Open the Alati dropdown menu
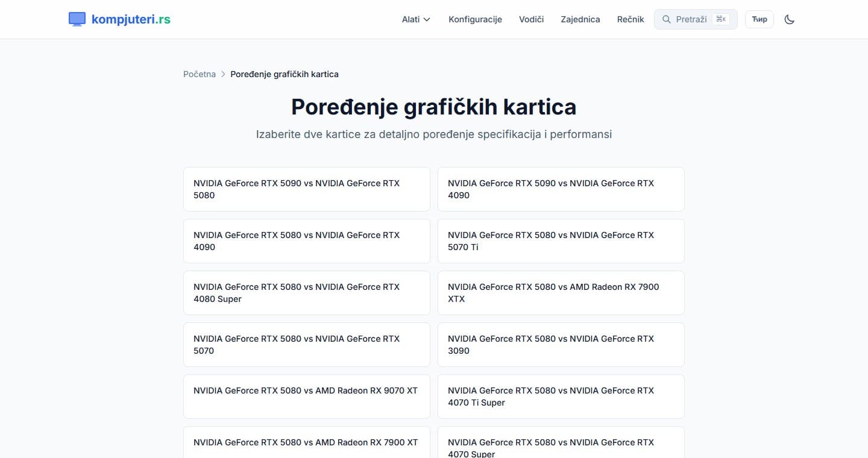868x458 pixels. [416, 19]
